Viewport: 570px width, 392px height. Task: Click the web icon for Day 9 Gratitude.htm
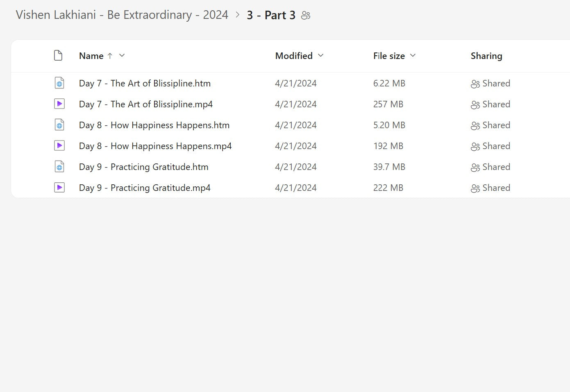59,167
